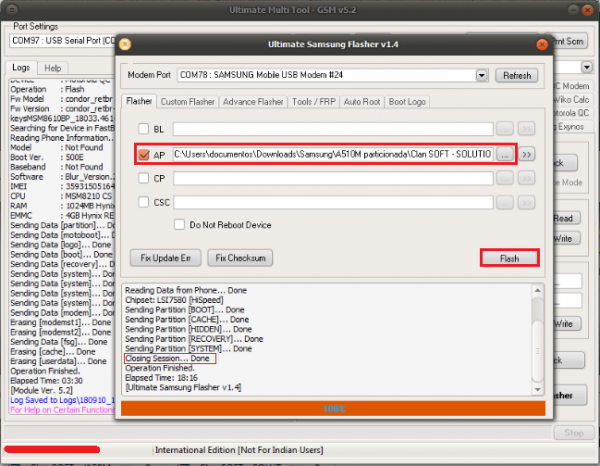
Task: Click 'Reading Data from Phone... Done' log line
Action: coord(186,290)
